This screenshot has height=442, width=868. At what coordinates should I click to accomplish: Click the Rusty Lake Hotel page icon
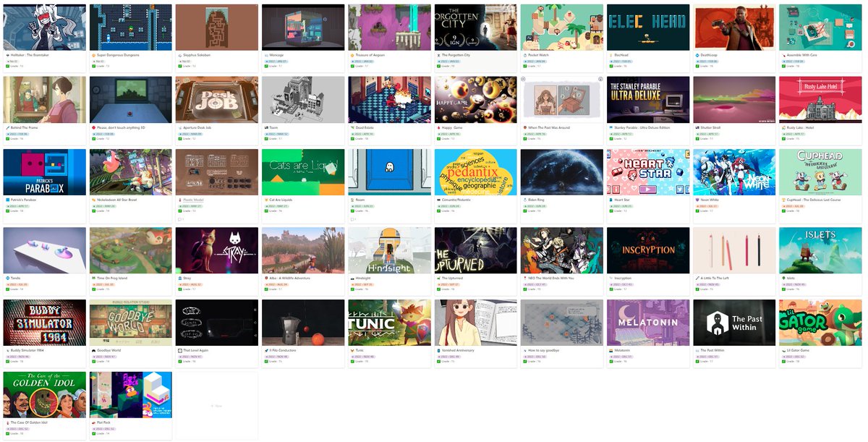click(x=783, y=127)
